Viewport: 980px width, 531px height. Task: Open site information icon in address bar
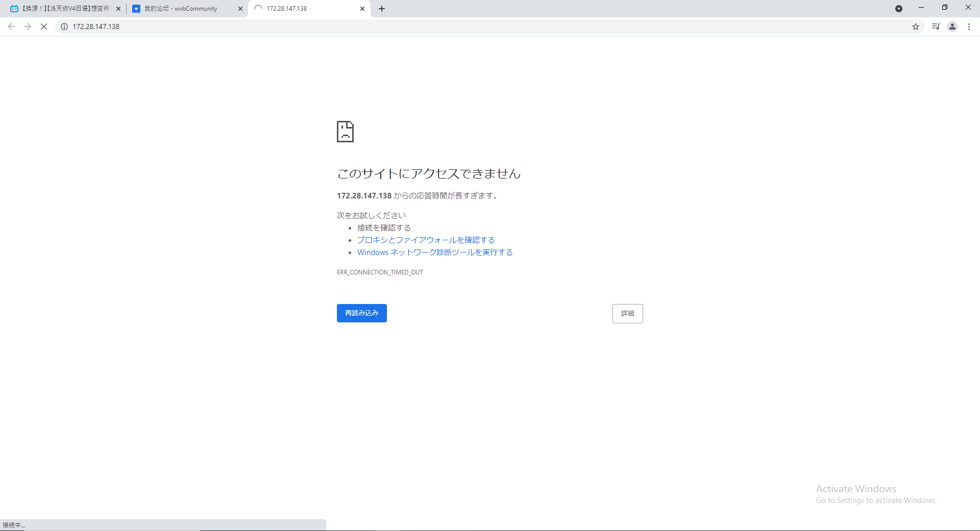point(64,27)
